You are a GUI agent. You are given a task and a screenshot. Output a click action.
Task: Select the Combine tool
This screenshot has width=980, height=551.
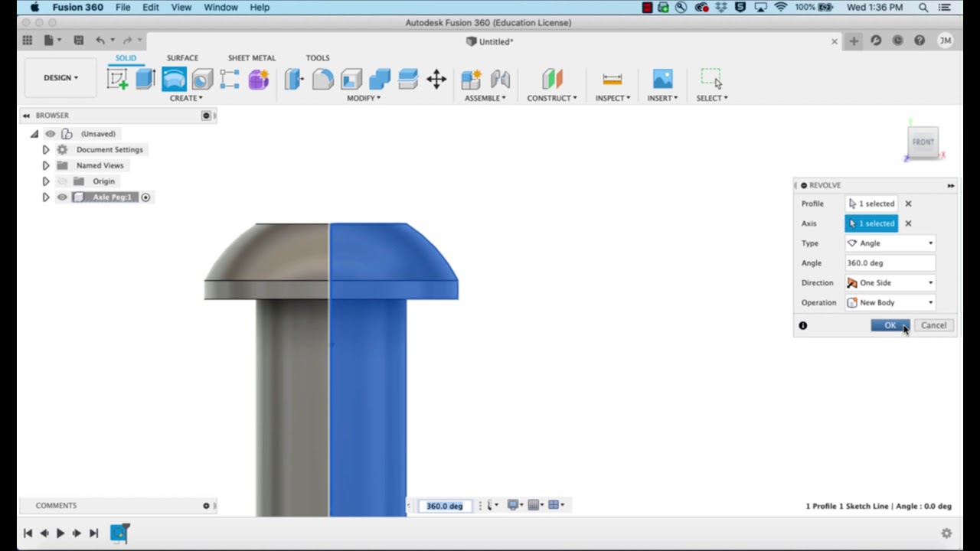click(380, 79)
